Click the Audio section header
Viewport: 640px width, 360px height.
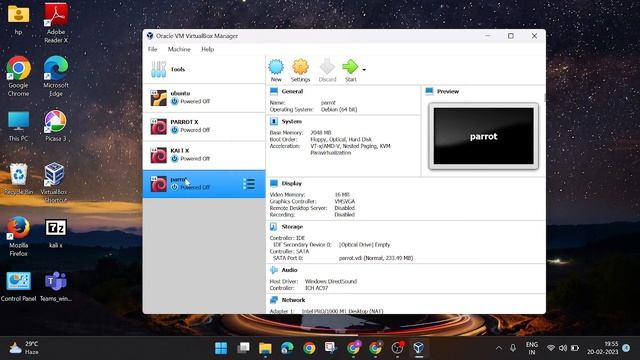point(289,270)
